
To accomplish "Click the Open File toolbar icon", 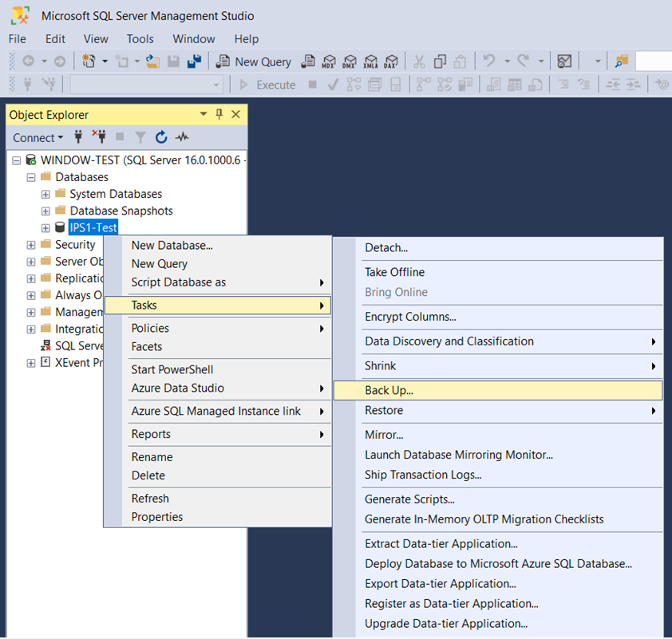I will [x=152, y=61].
